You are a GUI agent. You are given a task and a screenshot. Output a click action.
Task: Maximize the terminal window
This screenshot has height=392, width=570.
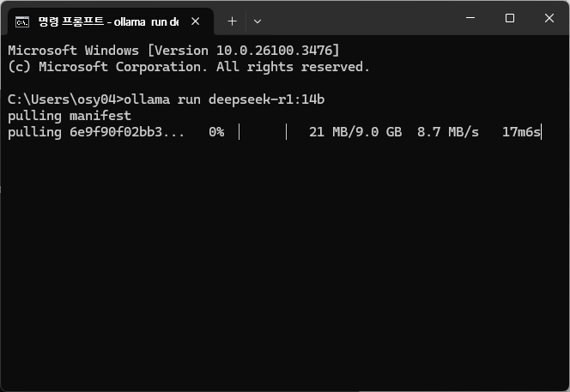tap(510, 18)
